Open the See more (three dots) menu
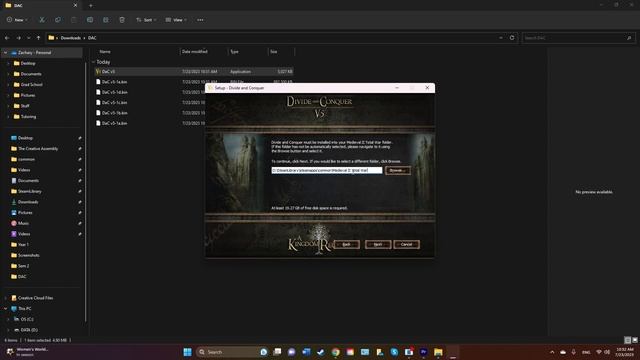This screenshot has height=360, width=640. click(x=200, y=20)
